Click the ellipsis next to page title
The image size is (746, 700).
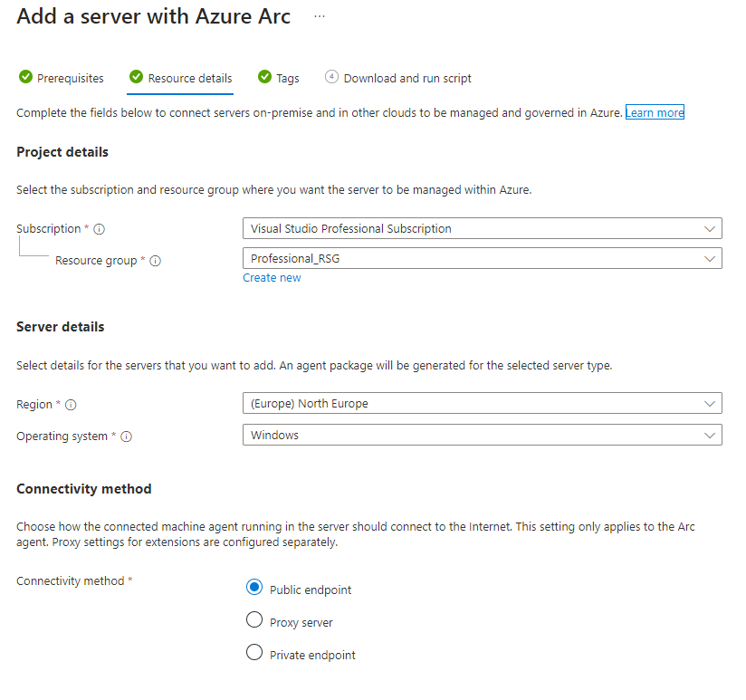(319, 17)
